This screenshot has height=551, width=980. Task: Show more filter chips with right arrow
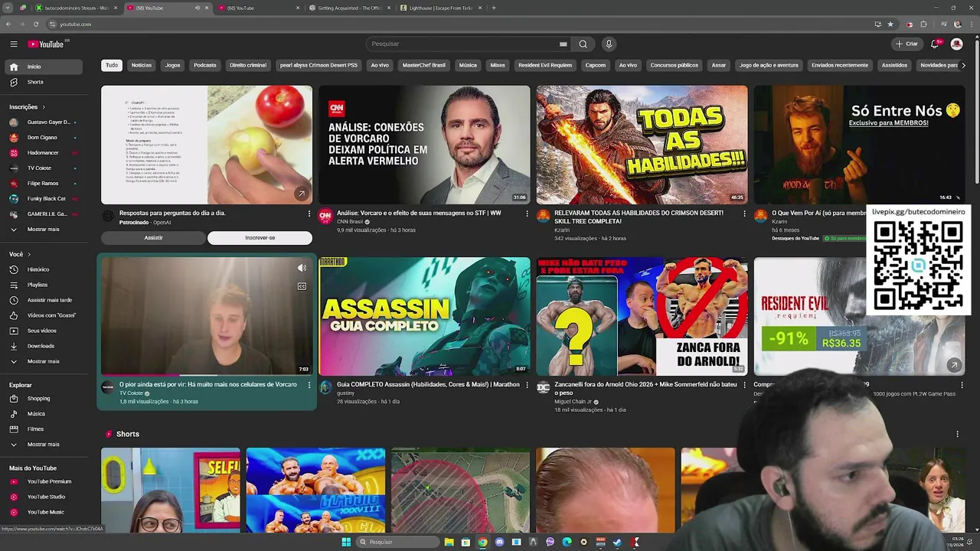click(x=963, y=65)
